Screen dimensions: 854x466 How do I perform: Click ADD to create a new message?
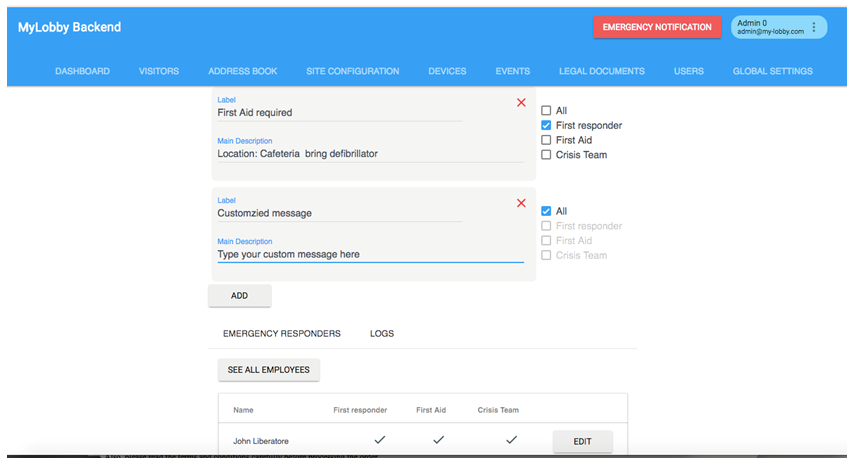239,296
